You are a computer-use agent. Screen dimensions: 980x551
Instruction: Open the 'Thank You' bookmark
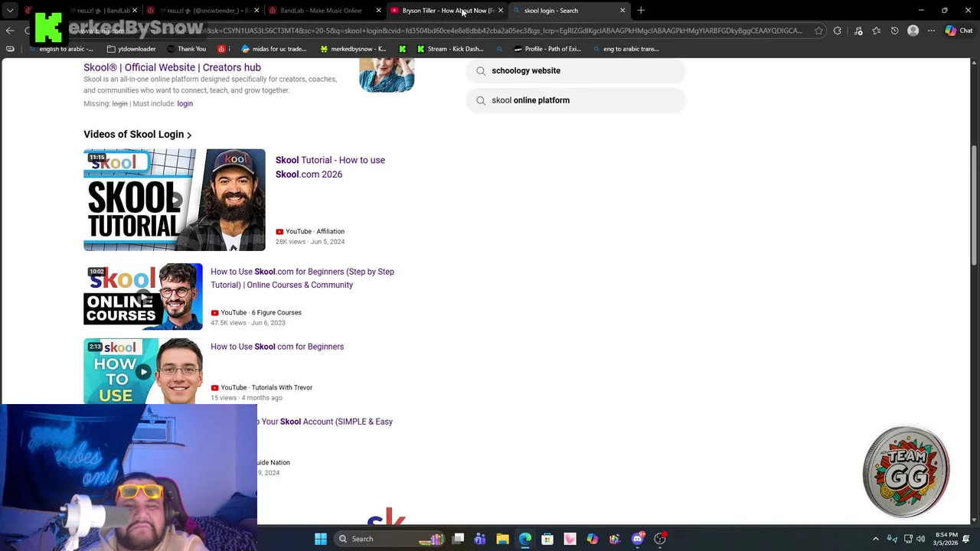[186, 49]
